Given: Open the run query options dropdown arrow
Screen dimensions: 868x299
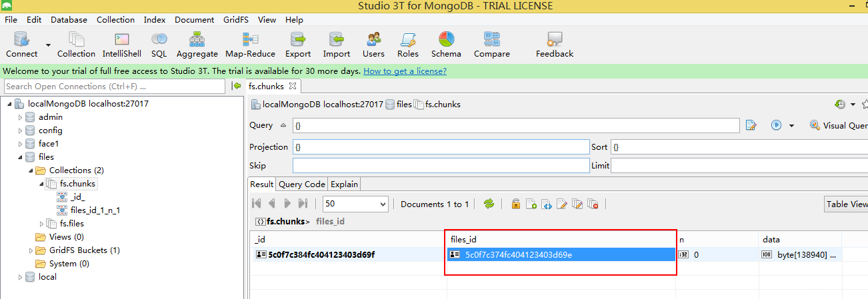Looking at the screenshot, I should pos(791,125).
